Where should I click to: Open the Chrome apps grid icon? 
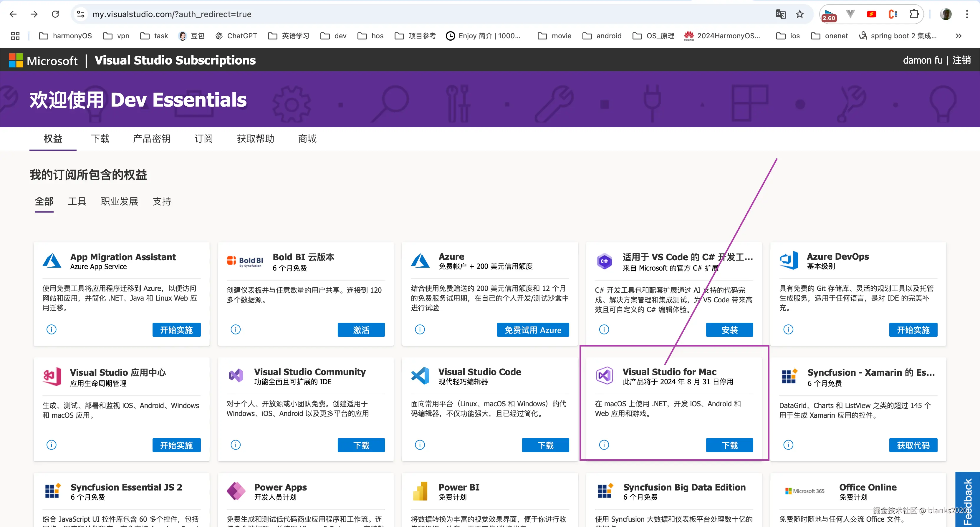15,36
